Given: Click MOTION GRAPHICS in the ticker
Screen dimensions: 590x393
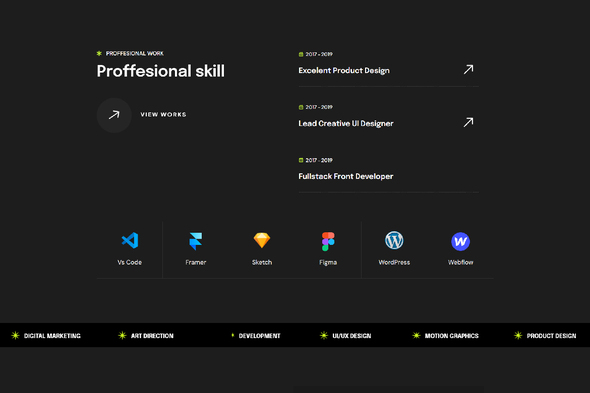Looking at the screenshot, I should point(452,336).
